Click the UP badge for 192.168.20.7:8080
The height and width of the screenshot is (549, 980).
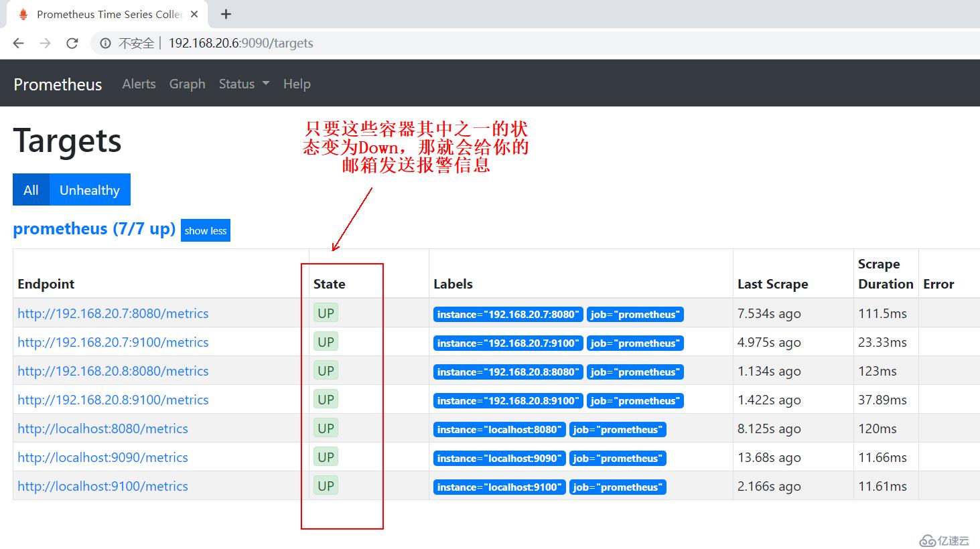(326, 313)
